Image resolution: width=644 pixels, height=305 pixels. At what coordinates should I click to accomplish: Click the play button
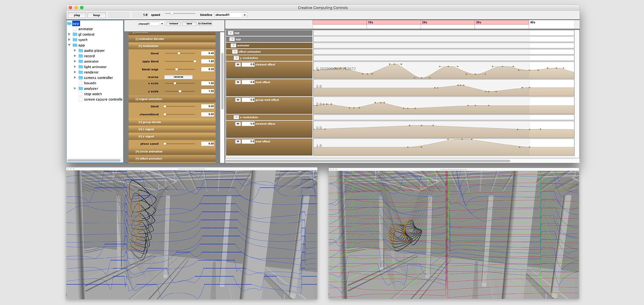[77, 15]
